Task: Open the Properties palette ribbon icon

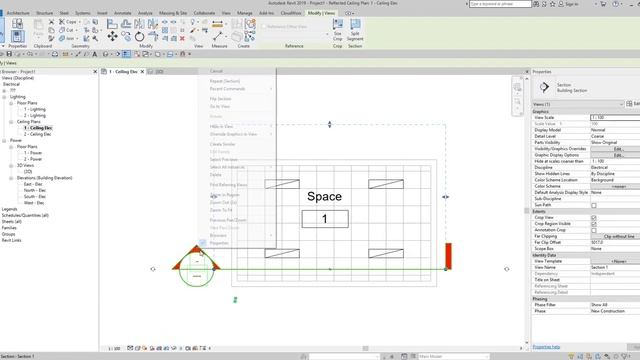Action: pyautogui.click(x=17, y=37)
